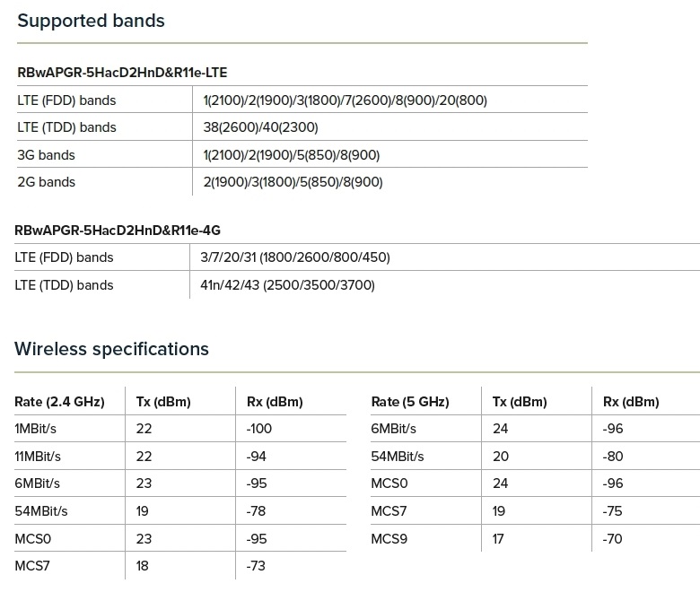Click the 11MBit/s rate cell
The width and height of the screenshot is (700, 601).
[39, 457]
